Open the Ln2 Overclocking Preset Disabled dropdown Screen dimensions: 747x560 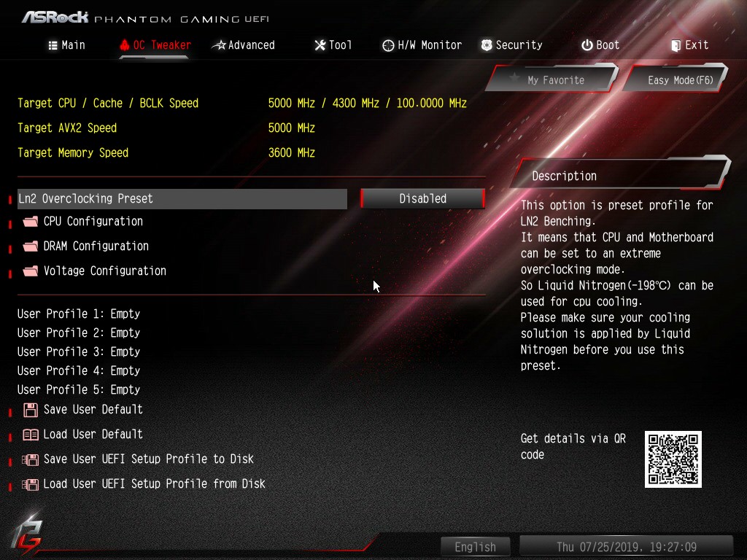422,198
